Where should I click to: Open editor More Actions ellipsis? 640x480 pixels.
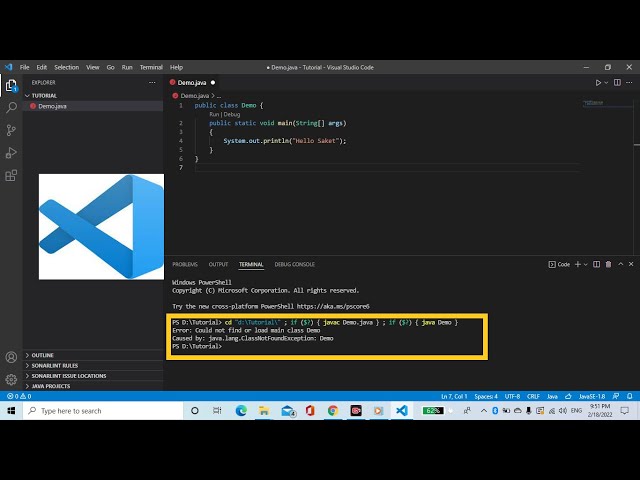[x=629, y=82]
